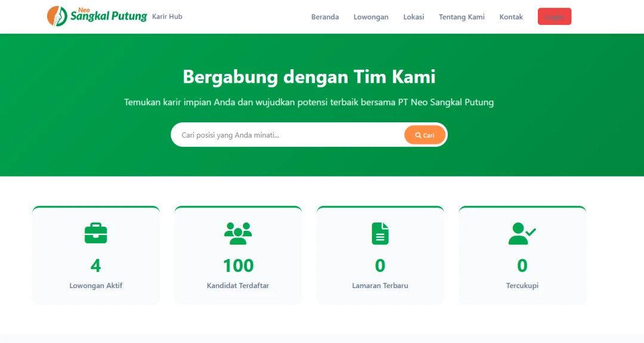Click the Lowongan Aktif label
Screen dimensions: 644x343
pyautogui.click(x=95, y=286)
